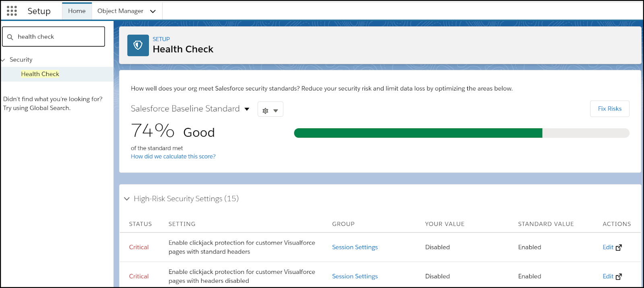Open Session Settings link for standard headers row
The image size is (644, 288).
click(x=355, y=247)
